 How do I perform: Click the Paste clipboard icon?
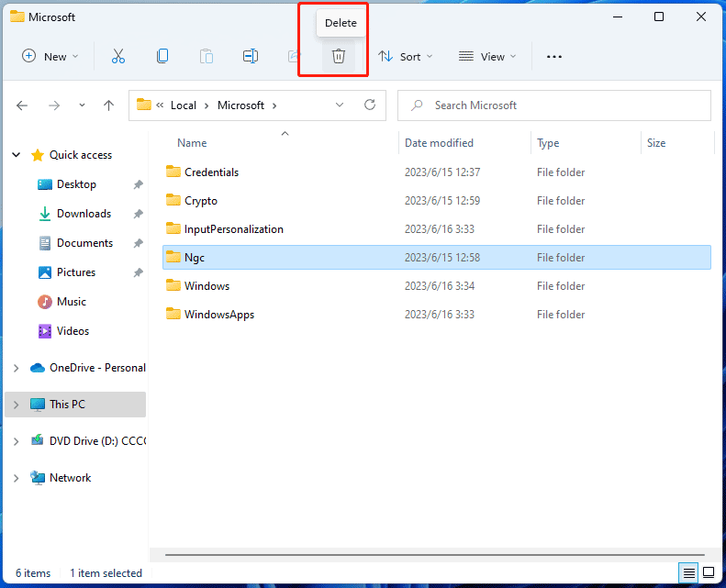tap(206, 57)
